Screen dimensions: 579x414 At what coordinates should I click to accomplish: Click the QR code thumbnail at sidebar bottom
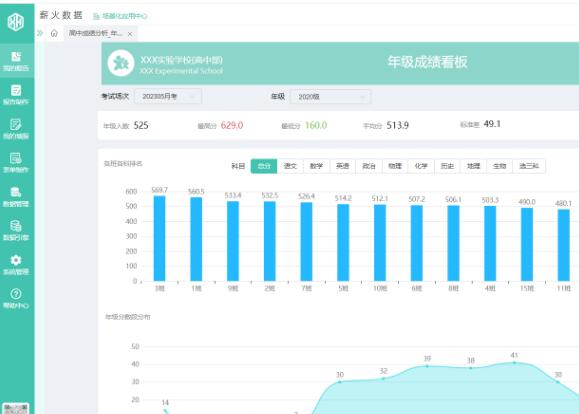point(16,408)
